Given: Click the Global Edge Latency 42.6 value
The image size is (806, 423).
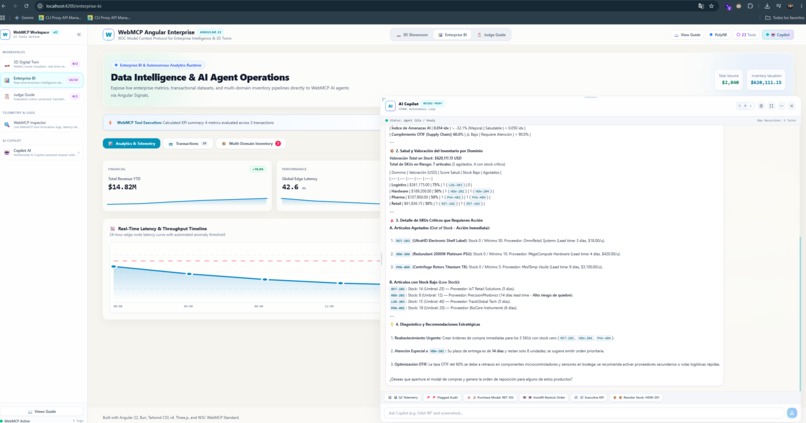Looking at the screenshot, I should point(290,187).
